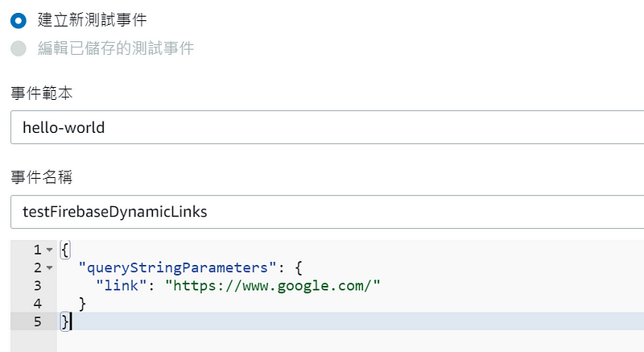Click the "link" key in the JSON
This screenshot has height=352, width=644.
coord(122,285)
